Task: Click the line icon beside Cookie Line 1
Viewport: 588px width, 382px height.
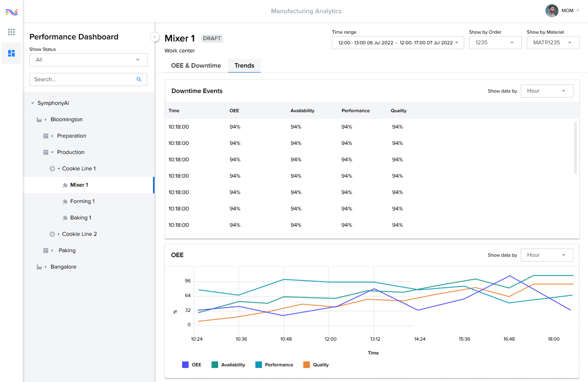Action: tap(52, 168)
